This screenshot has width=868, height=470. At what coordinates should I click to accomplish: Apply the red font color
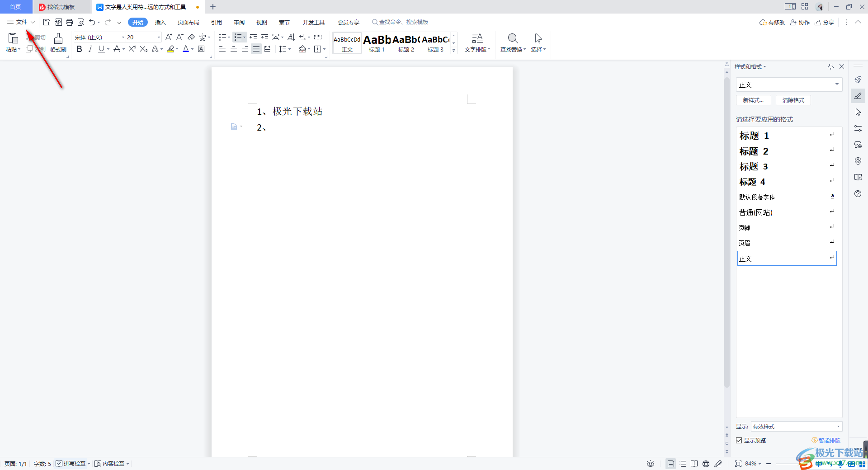(186, 49)
